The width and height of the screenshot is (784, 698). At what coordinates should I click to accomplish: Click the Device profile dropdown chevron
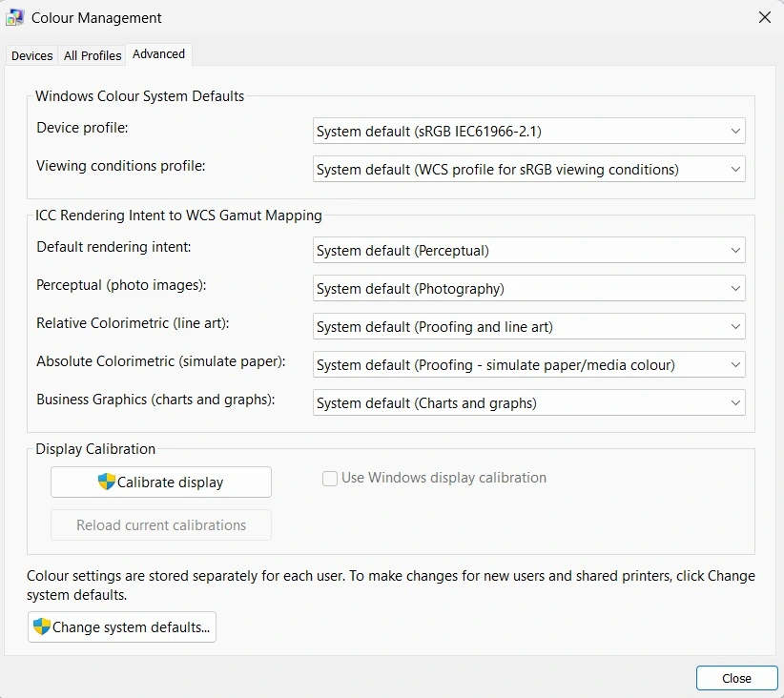pos(735,131)
